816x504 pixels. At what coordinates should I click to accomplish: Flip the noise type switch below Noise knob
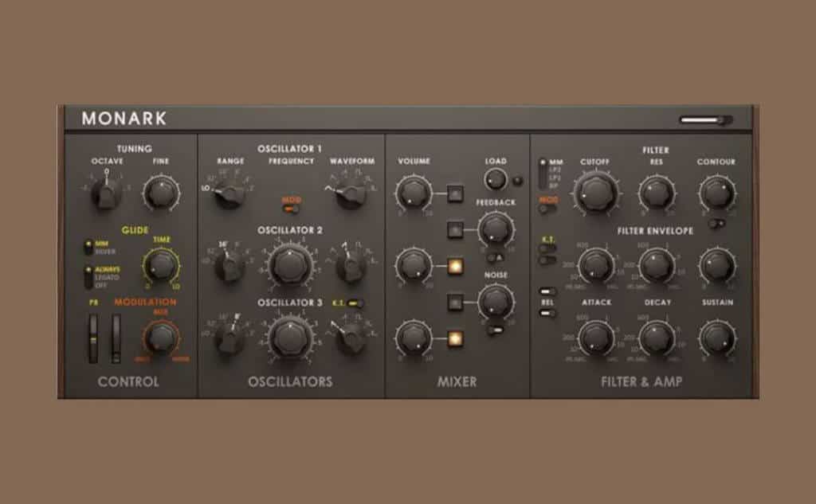(496, 330)
